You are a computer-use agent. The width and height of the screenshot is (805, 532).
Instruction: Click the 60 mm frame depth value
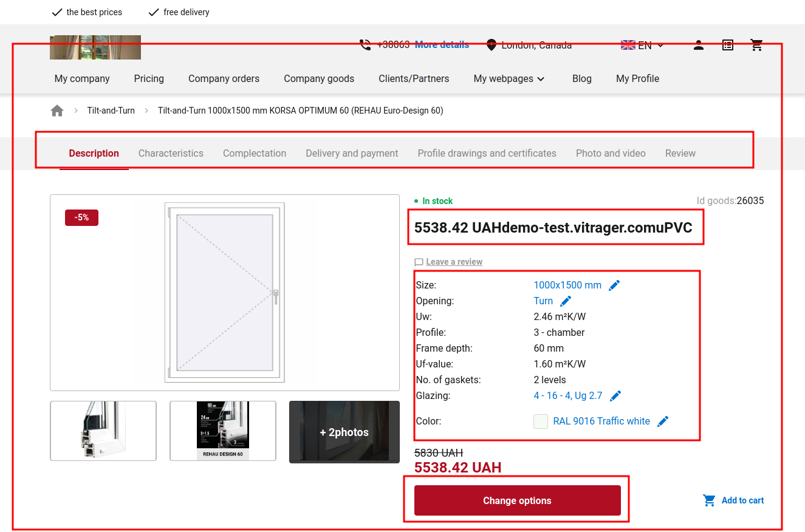click(549, 348)
